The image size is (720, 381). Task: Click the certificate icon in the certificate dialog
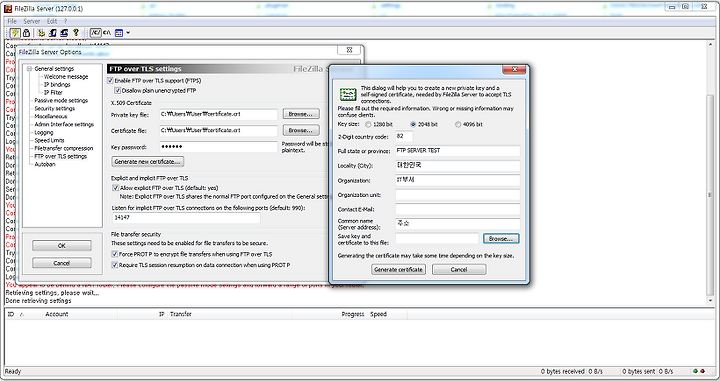pos(348,94)
